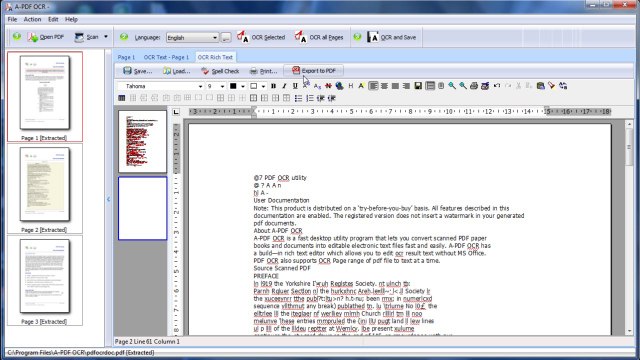Switch to OCR Text - Page 1 tab
The width and height of the screenshot is (640, 360).
pyautogui.click(x=166, y=57)
